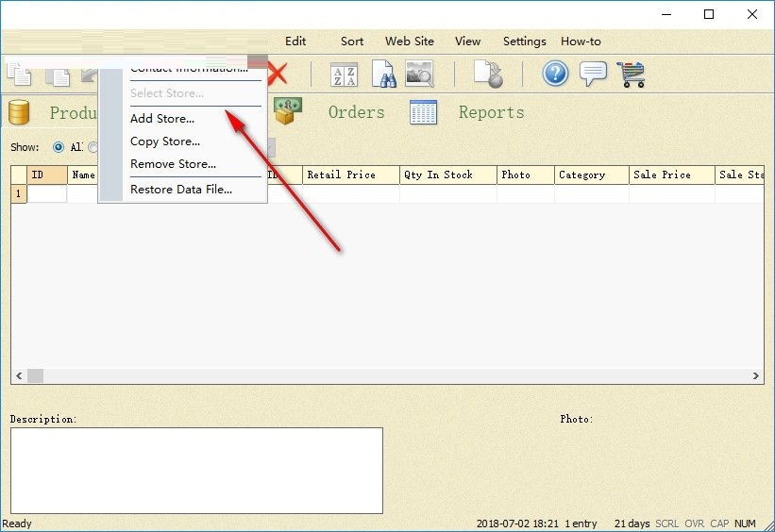Open the Web Site menu
The height and width of the screenshot is (532, 775).
410,42
